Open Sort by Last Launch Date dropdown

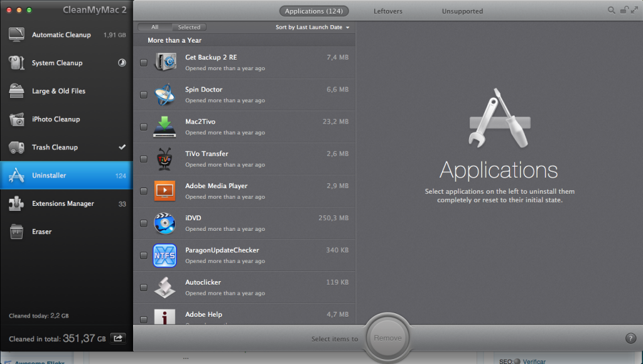point(313,27)
